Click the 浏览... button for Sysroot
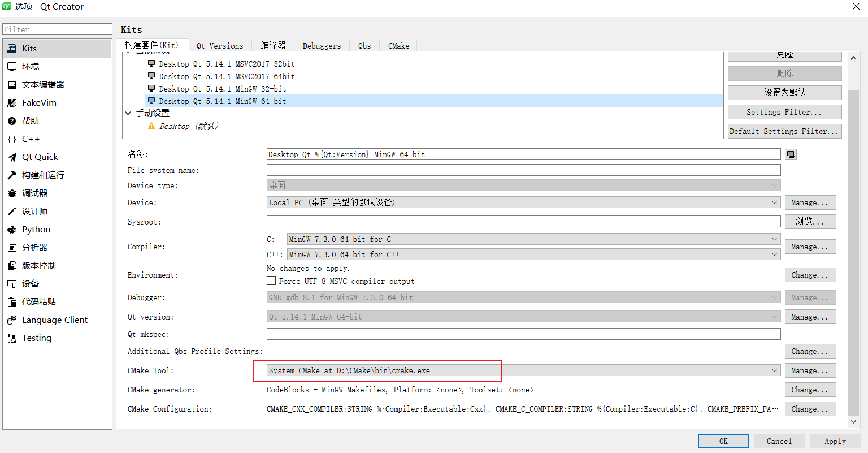The width and height of the screenshot is (868, 453). pyautogui.click(x=810, y=222)
